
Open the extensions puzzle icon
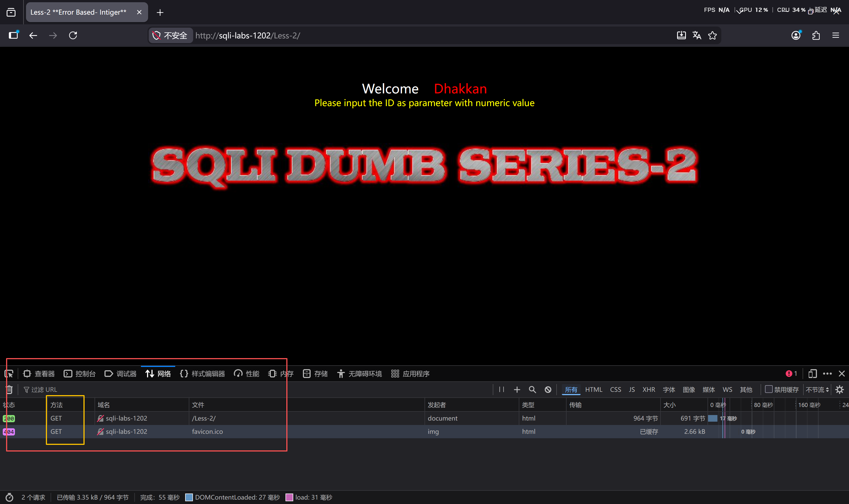[x=816, y=35]
